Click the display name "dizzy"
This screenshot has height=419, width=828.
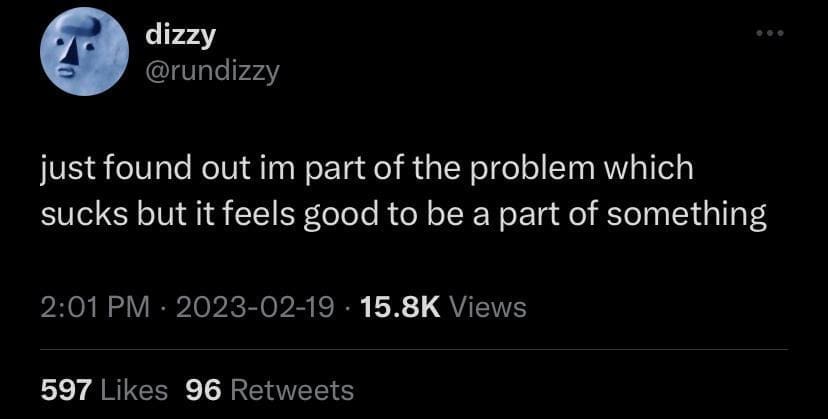point(181,34)
